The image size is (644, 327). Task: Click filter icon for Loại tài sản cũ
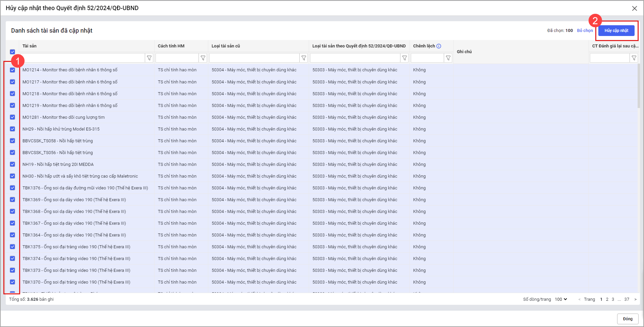point(304,58)
